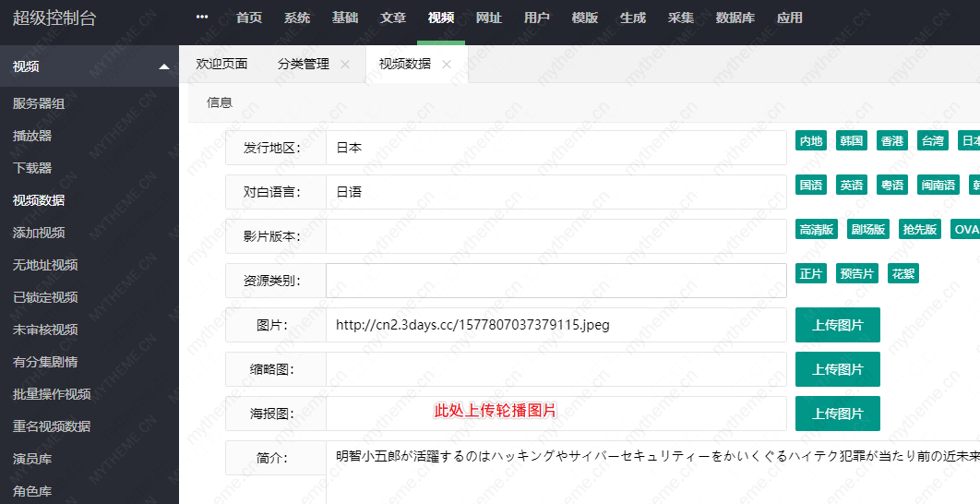Open 添加视频 in sidebar
This screenshot has width=980, height=504.
[x=39, y=233]
